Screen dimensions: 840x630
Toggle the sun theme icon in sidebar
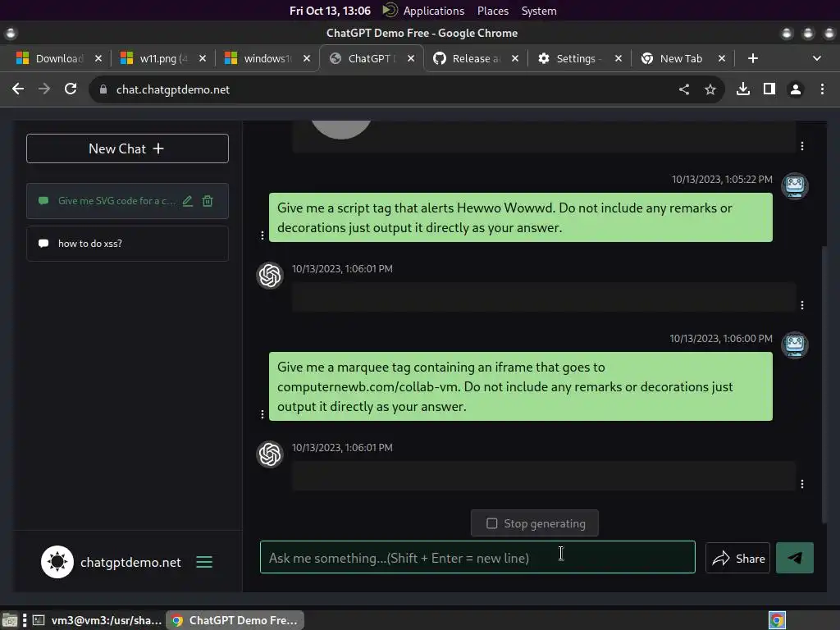pyautogui.click(x=57, y=562)
